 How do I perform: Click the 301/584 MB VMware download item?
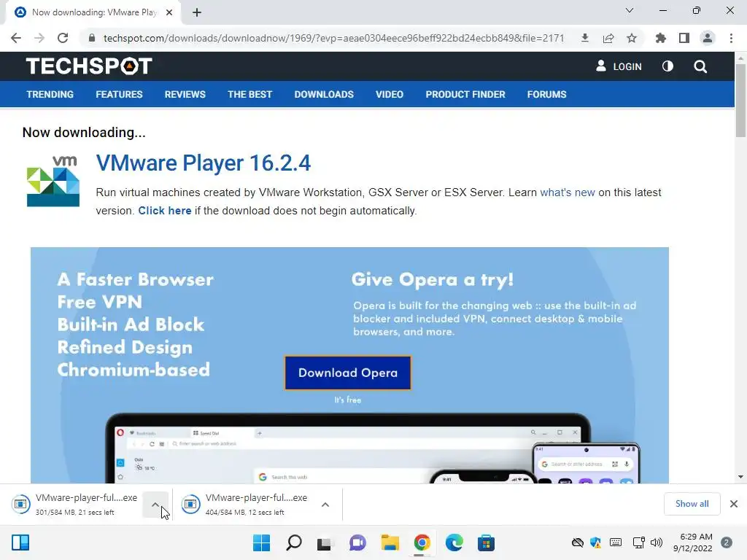click(x=75, y=505)
